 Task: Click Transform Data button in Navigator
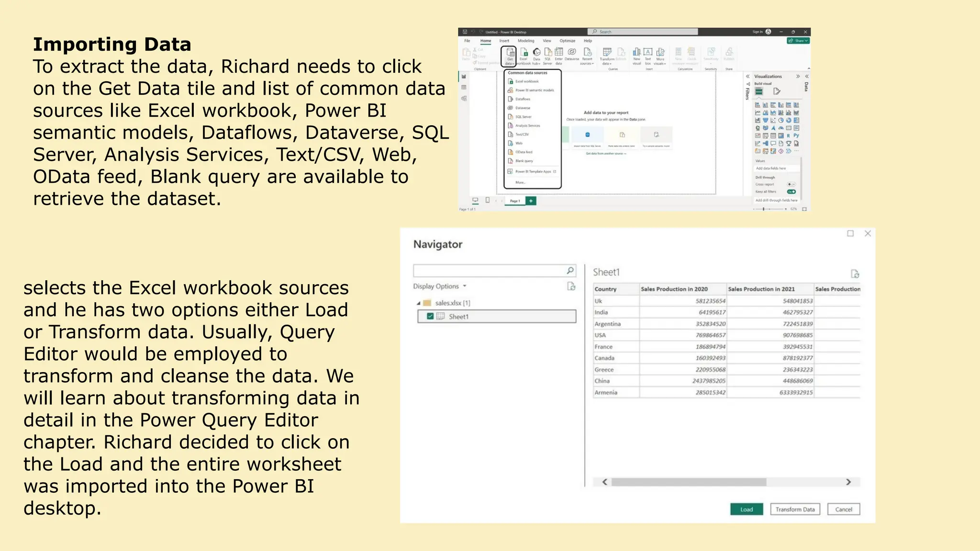point(795,509)
